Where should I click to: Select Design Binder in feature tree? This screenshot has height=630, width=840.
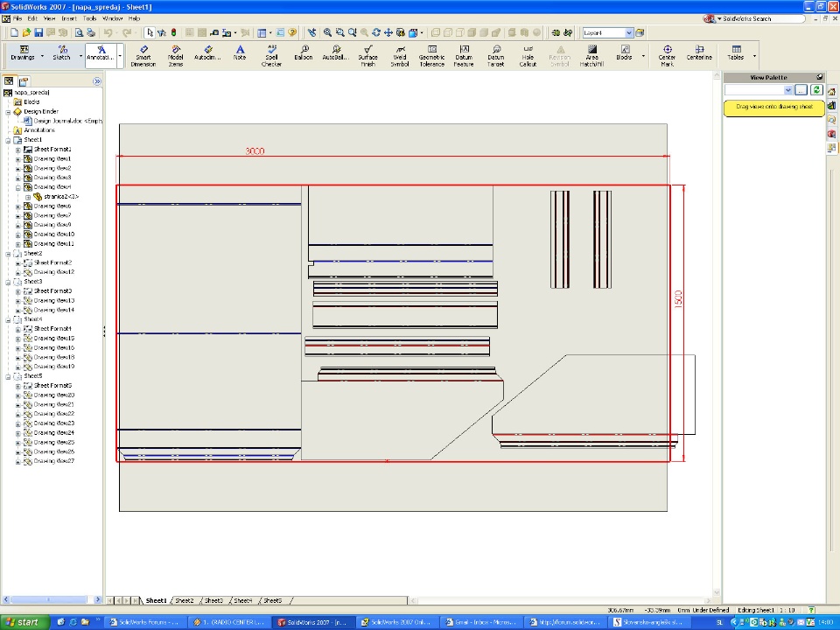click(x=39, y=112)
